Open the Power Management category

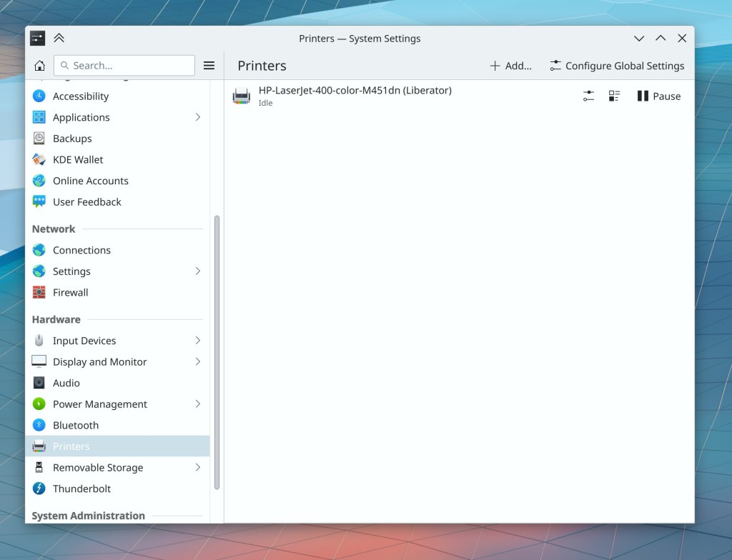click(x=100, y=404)
